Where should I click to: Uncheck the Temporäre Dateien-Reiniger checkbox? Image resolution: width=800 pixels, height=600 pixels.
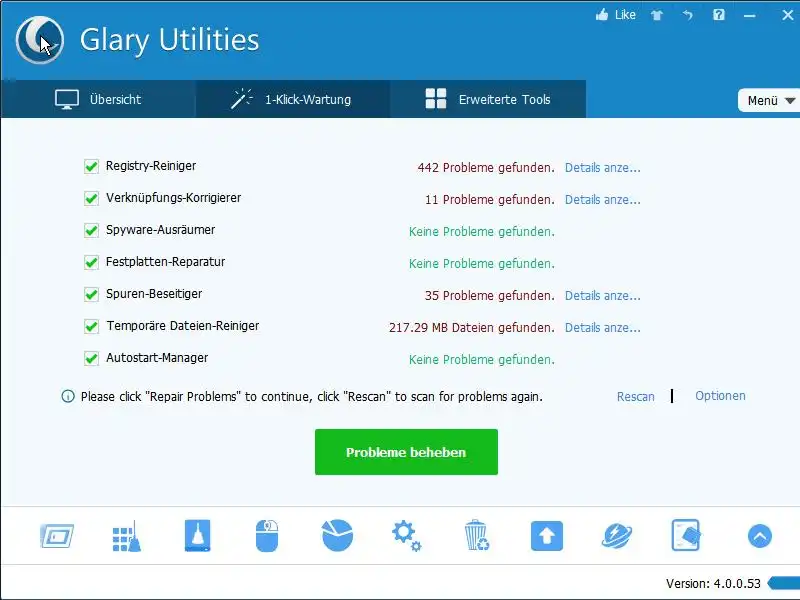91,327
